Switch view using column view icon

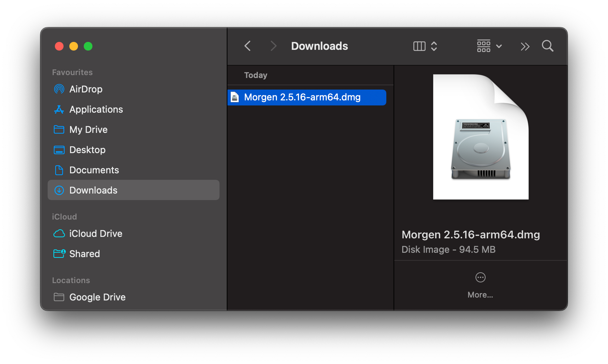click(x=419, y=46)
